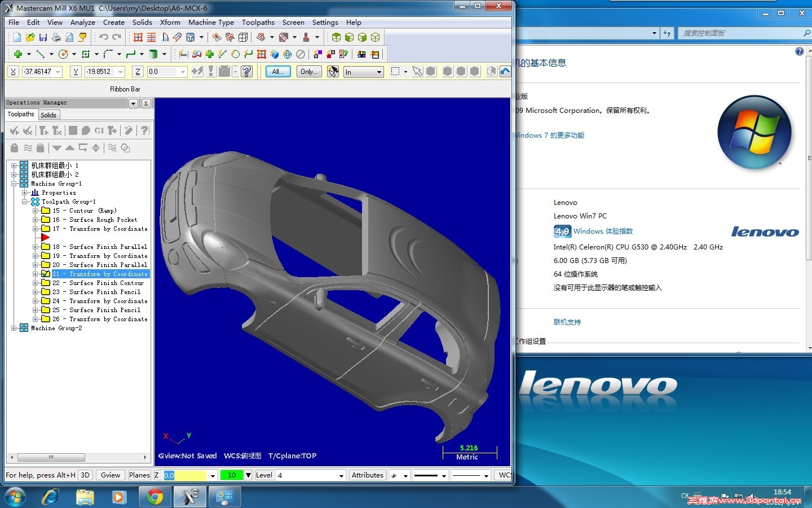Expand operation 17 Transform by Coordinate
Viewport: 812px width, 508px height.
coord(36,229)
